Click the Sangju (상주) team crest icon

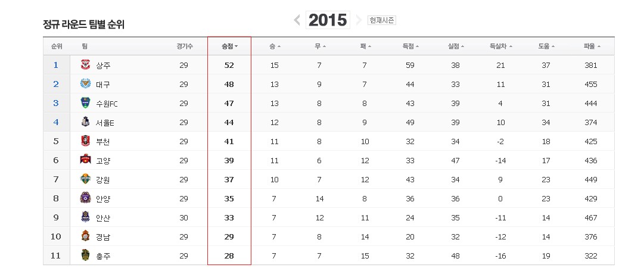click(x=86, y=65)
